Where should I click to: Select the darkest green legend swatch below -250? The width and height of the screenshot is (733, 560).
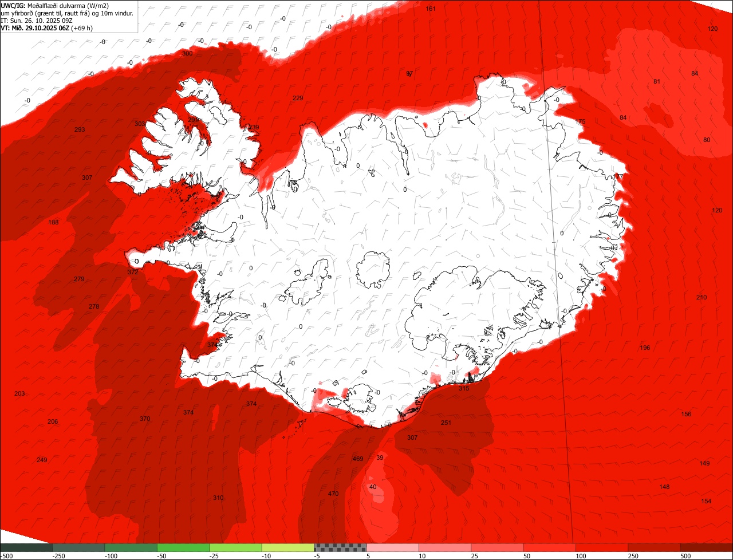click(26, 547)
